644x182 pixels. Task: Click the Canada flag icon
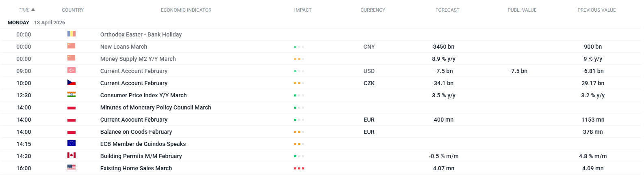72,156
